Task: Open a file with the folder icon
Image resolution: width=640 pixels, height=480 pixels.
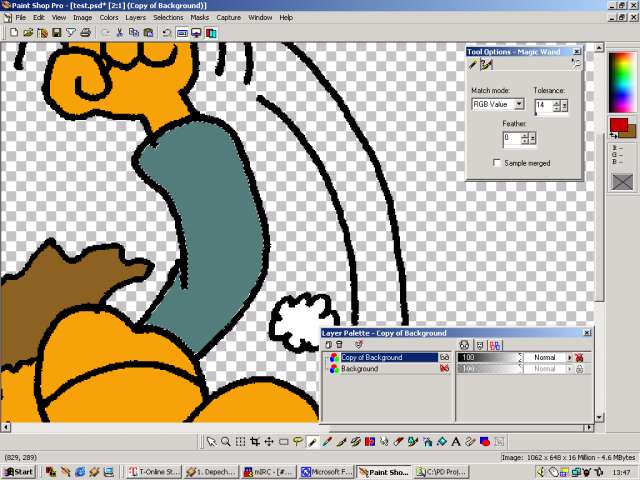Action: pos(28,33)
